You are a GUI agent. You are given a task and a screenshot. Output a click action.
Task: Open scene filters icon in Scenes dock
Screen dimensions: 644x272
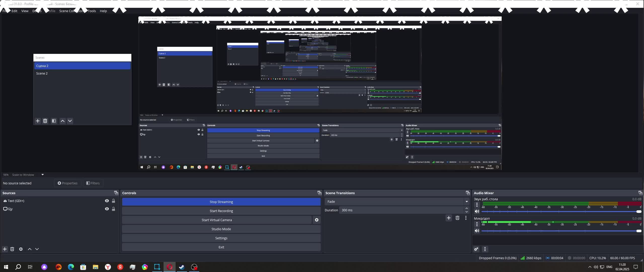[54, 121]
